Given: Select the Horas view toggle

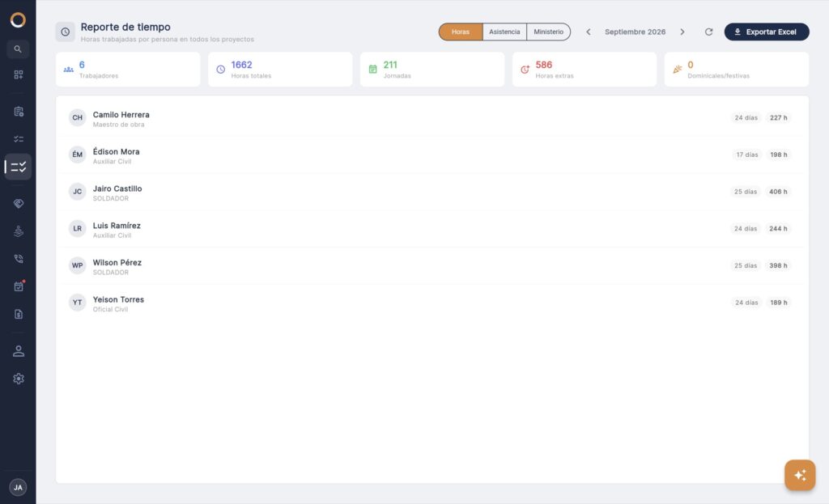Looking at the screenshot, I should point(461,32).
